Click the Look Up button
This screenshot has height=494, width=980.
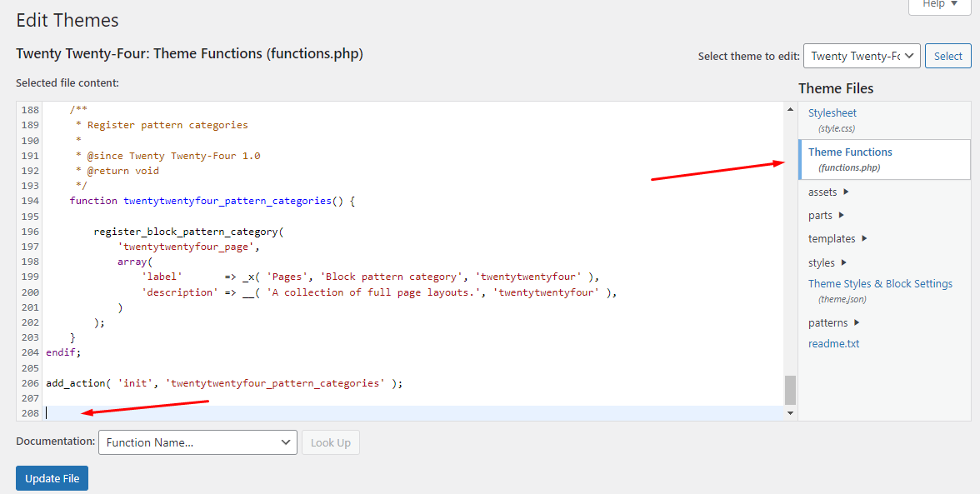click(331, 442)
